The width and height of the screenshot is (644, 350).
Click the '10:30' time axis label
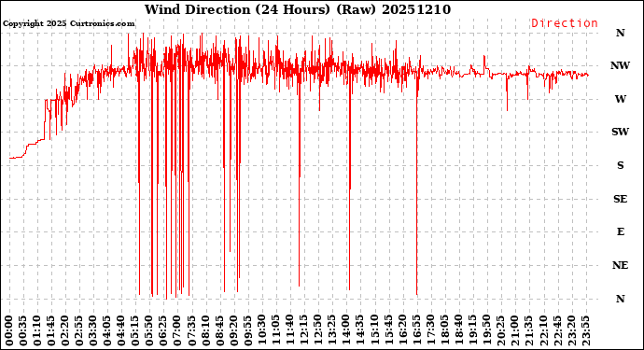(262, 330)
